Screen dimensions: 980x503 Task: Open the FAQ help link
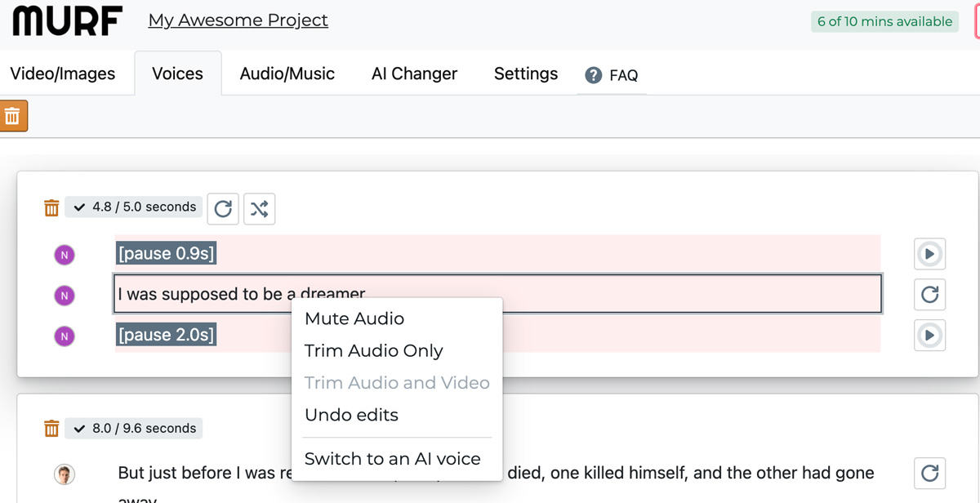pyautogui.click(x=612, y=75)
